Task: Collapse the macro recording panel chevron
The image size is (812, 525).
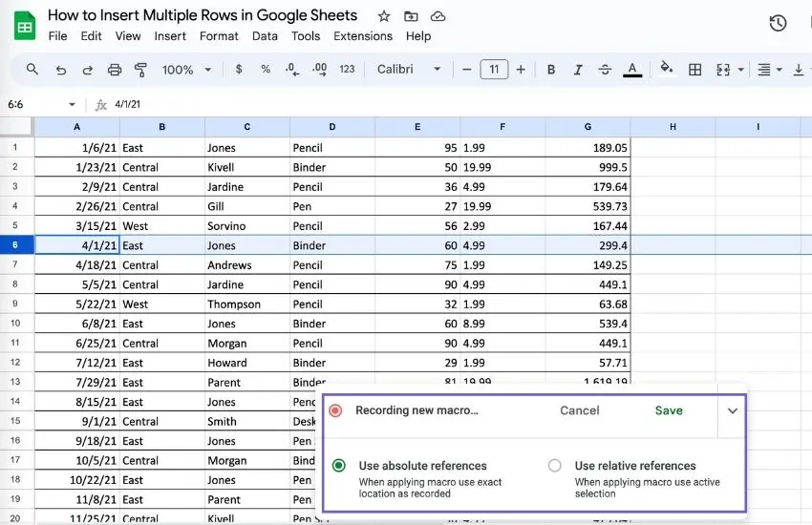Action: click(733, 410)
